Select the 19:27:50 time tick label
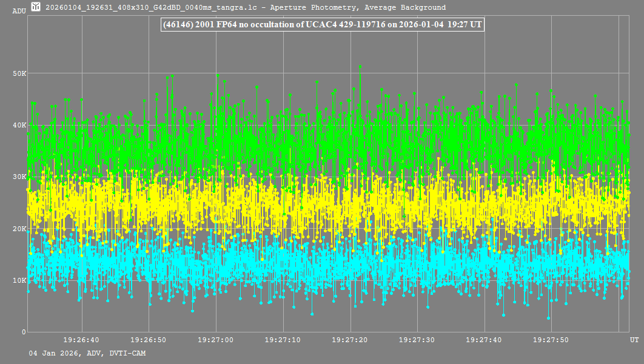 [551, 340]
